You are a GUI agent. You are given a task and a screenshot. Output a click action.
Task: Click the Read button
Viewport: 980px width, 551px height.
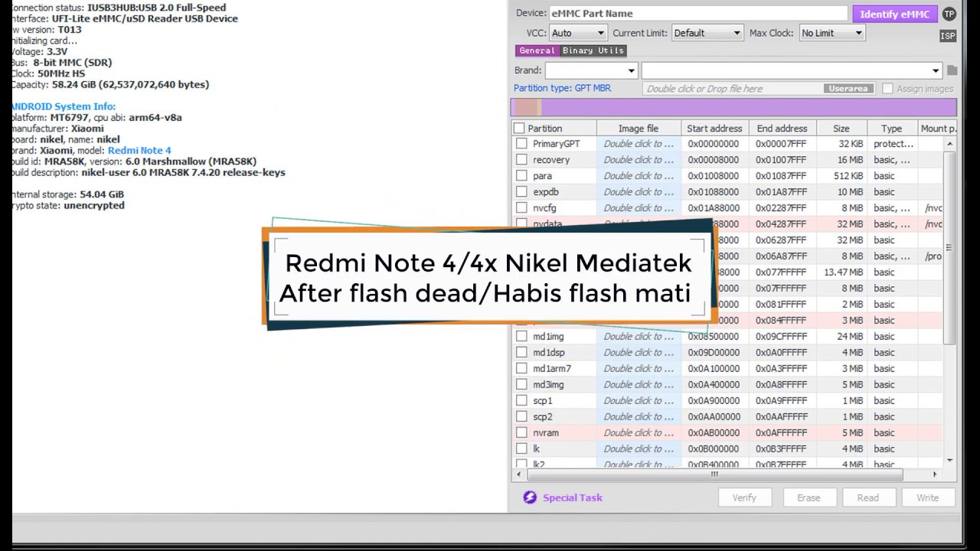pyautogui.click(x=868, y=497)
